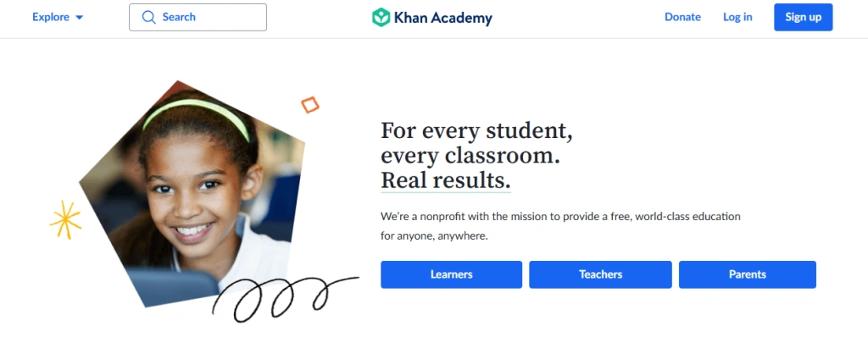Select the Learners button
Screen dimensions: 868x343
click(x=451, y=274)
